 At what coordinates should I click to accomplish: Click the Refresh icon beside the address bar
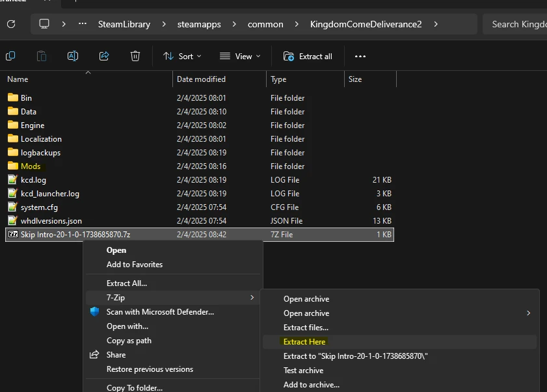tap(11, 24)
